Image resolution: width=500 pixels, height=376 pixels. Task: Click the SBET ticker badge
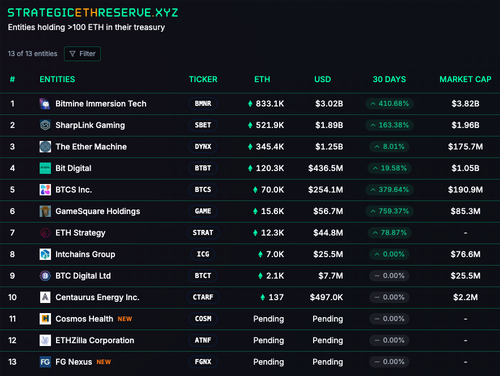203,125
